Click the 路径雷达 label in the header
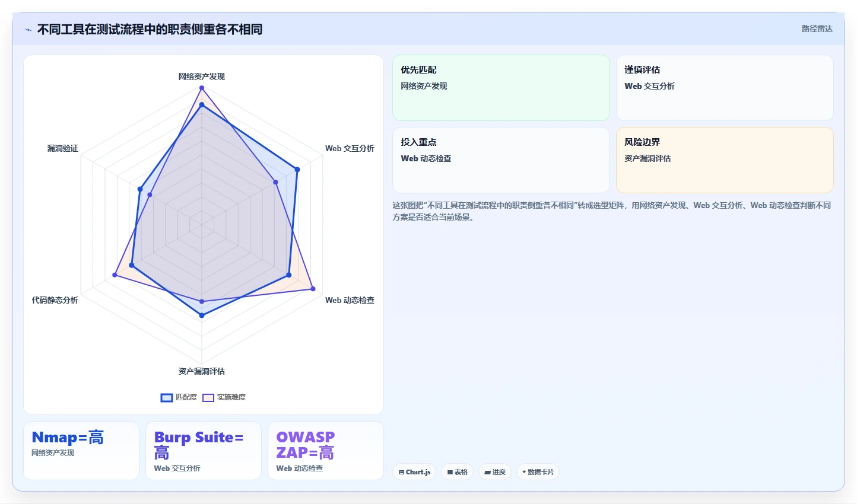 click(817, 28)
